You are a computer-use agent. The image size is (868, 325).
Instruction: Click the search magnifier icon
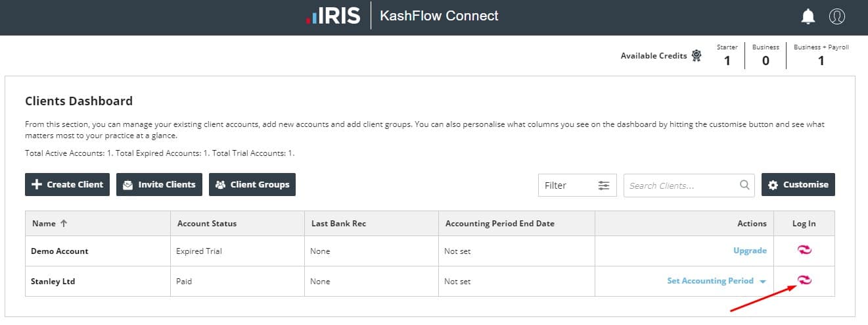click(744, 185)
